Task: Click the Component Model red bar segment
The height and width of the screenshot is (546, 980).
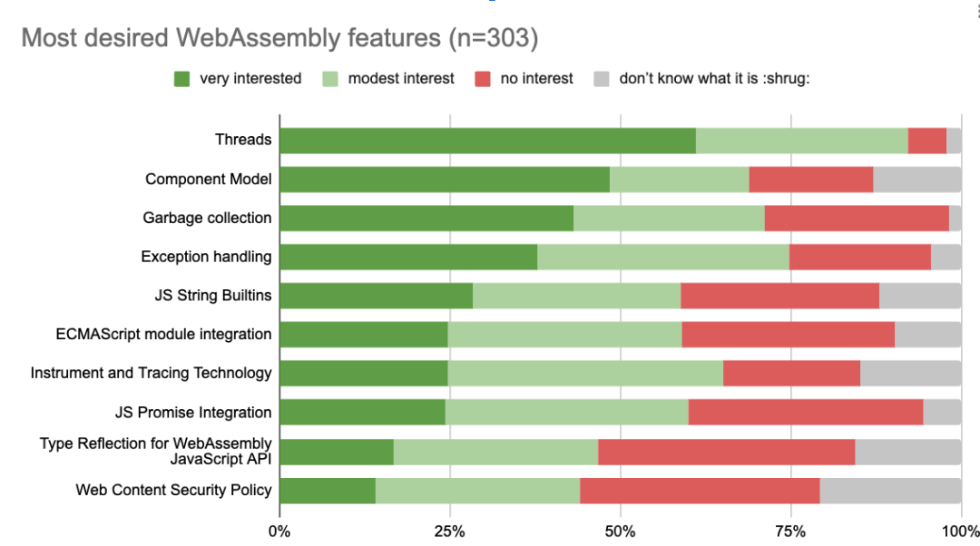Action: 810,180
